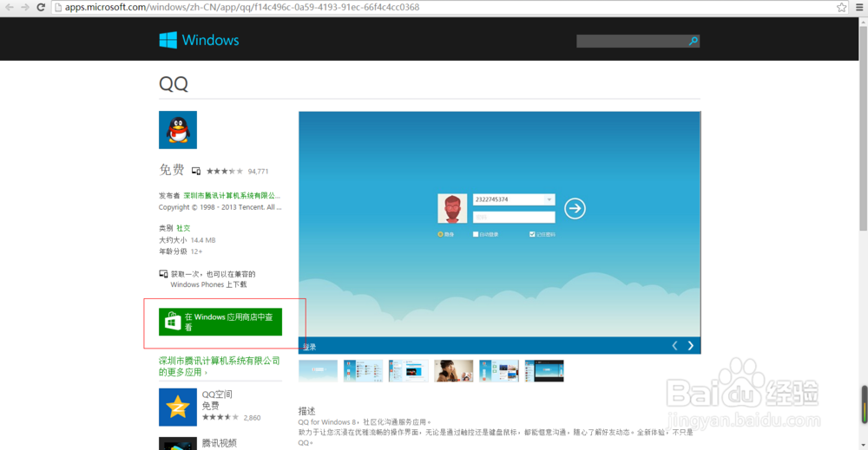Click the 腾讯视频 app icon
The image size is (868, 450).
coord(178,443)
